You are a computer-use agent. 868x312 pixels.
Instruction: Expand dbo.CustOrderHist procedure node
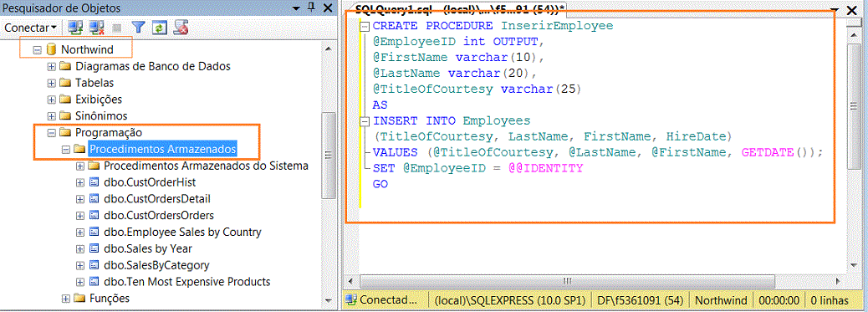[80, 182]
